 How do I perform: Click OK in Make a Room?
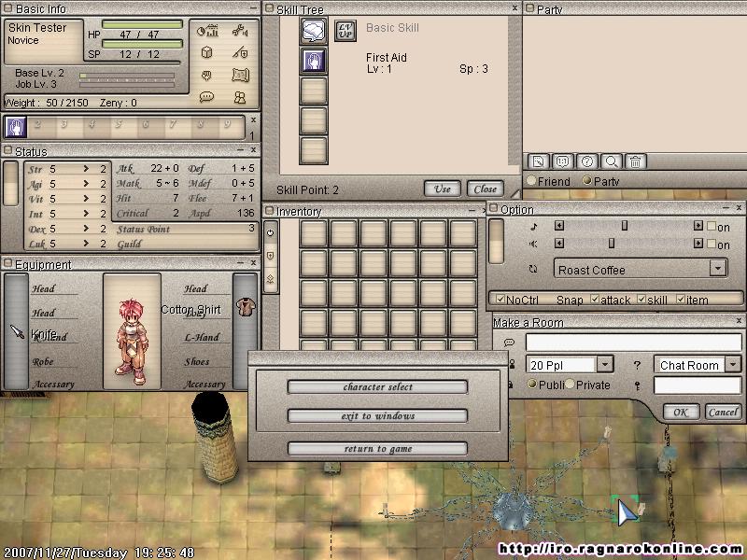click(x=681, y=412)
